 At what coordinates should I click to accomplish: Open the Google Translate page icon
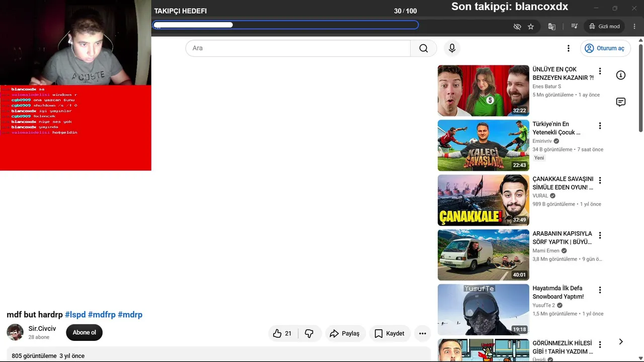coord(552,27)
